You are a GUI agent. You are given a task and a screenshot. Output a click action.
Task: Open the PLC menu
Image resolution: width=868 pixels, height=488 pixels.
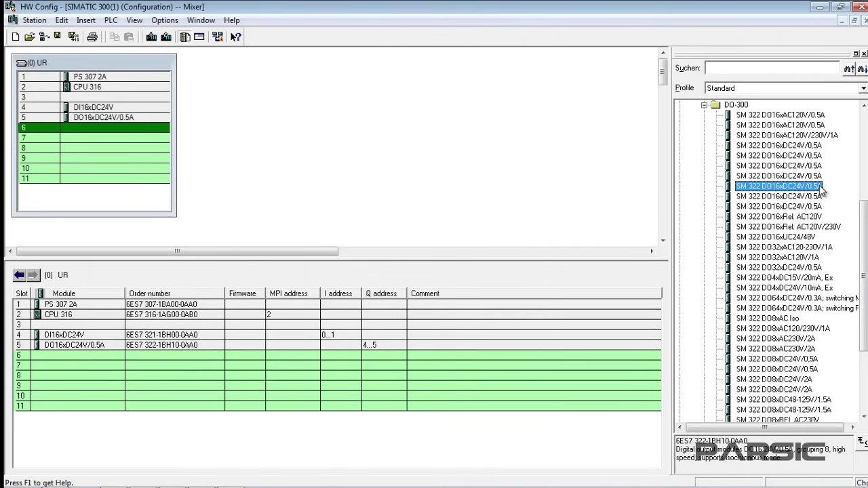111,20
